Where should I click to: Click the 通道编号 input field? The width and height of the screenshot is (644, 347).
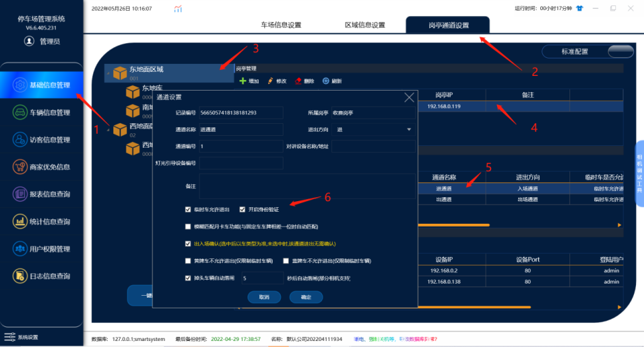click(241, 147)
